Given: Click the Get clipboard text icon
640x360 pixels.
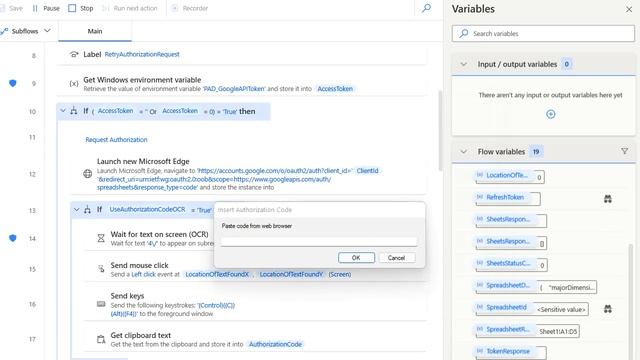Looking at the screenshot, I should pyautogui.click(x=101, y=339).
